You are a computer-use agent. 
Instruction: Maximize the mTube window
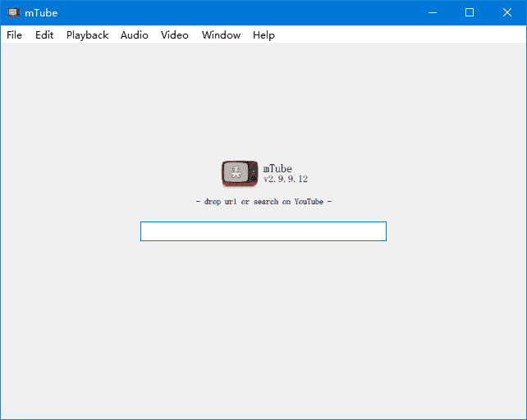point(470,12)
